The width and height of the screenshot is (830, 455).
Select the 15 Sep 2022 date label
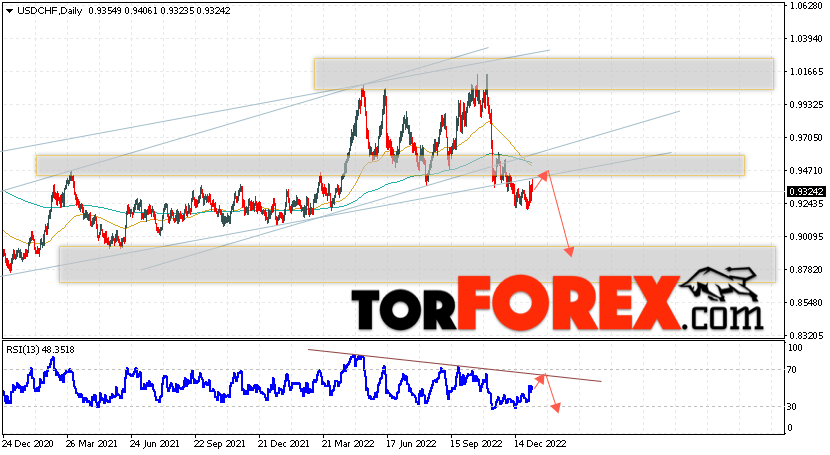(x=476, y=443)
